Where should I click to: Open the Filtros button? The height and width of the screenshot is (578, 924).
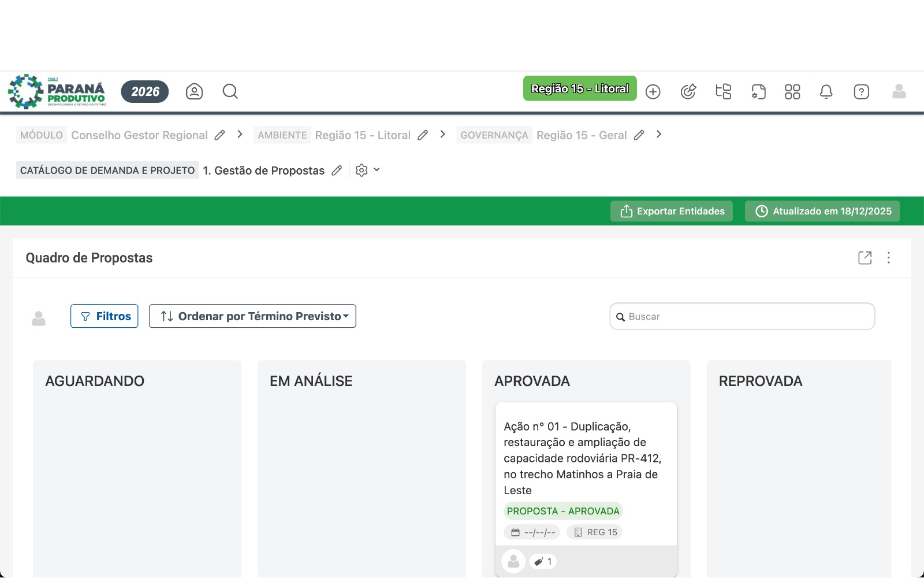pyautogui.click(x=105, y=316)
